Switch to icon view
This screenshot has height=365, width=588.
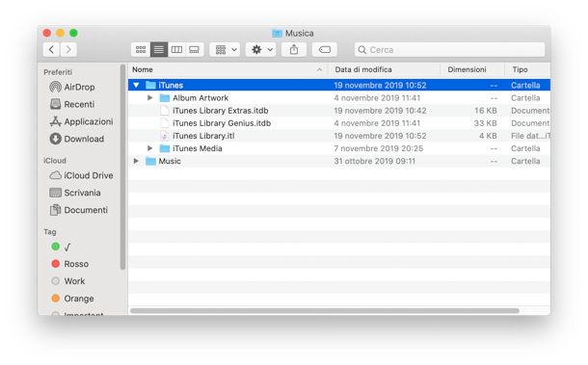point(141,49)
